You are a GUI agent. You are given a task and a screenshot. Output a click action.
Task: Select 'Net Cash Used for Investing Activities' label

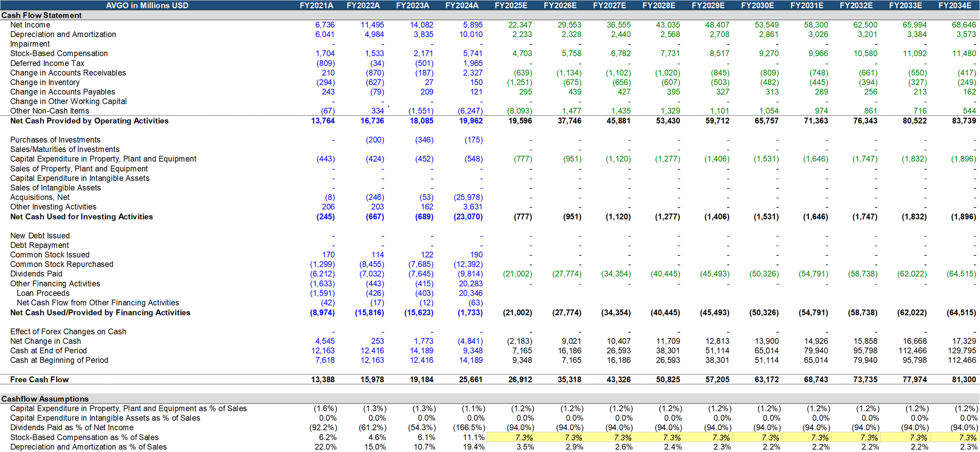tap(81, 216)
